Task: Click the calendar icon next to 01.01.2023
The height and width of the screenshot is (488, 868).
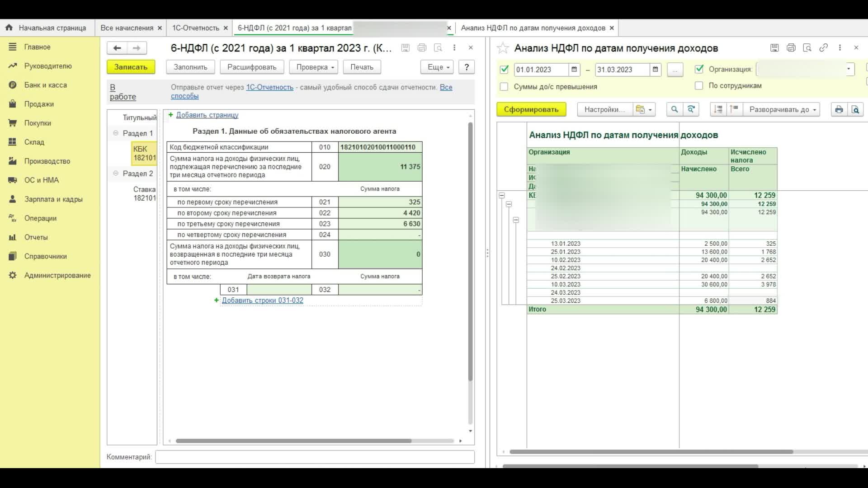Action: coord(574,69)
